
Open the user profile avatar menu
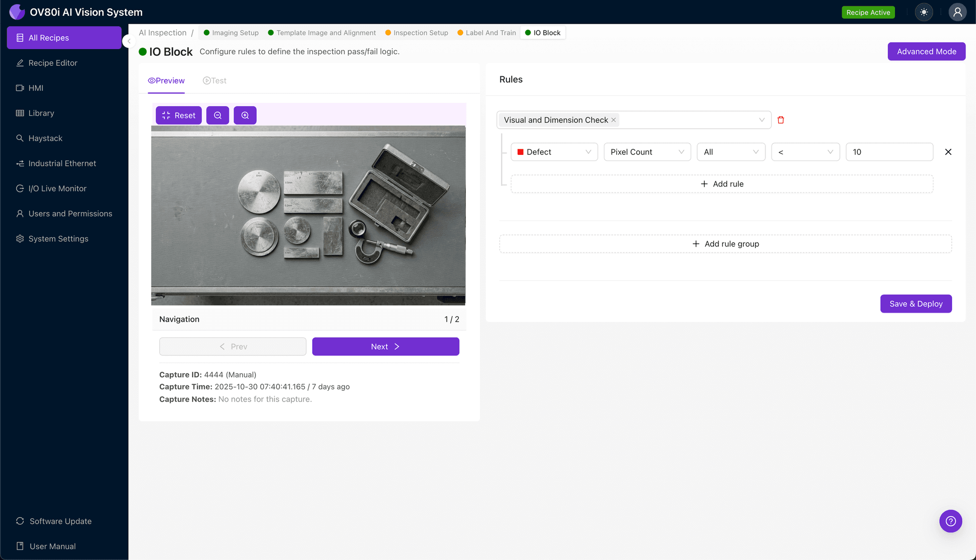pos(957,12)
